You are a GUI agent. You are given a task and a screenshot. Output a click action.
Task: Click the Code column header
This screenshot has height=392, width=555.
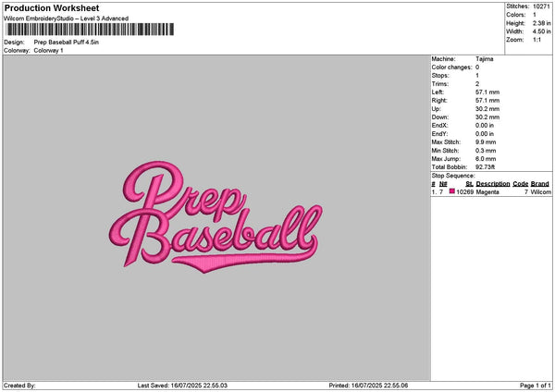tap(521, 184)
